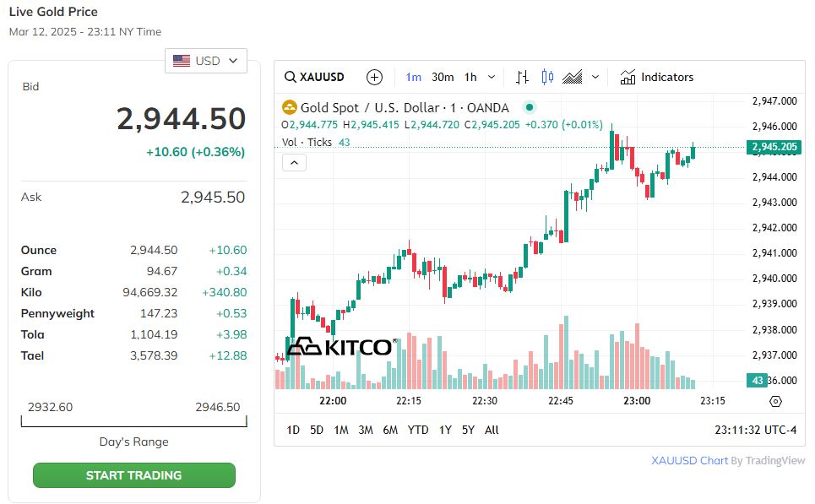Screen dimensions: 815x504
Task: Click the compare/add symbol plus icon
Action: pyautogui.click(x=375, y=77)
